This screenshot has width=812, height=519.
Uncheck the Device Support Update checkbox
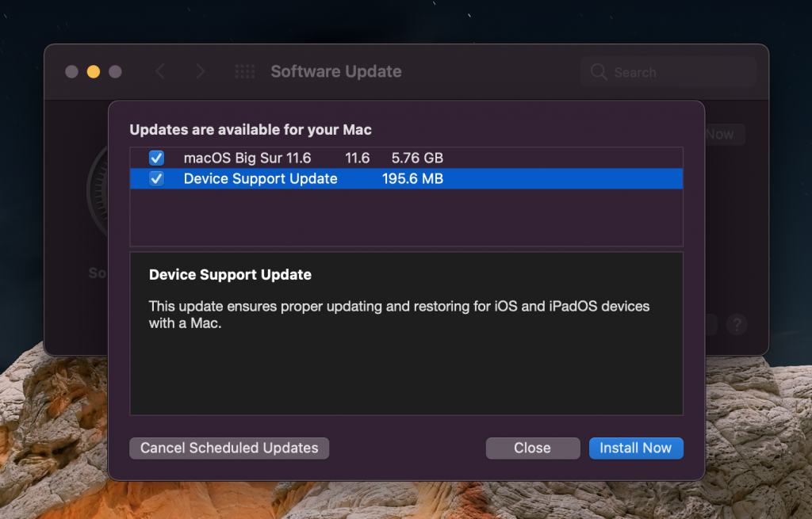pyautogui.click(x=157, y=178)
